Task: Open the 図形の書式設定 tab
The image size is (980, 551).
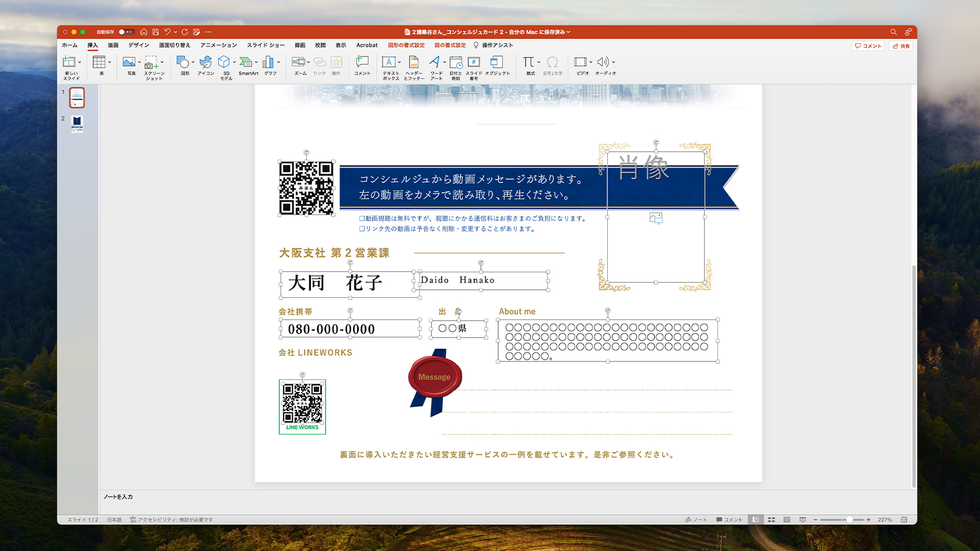Action: point(407,45)
